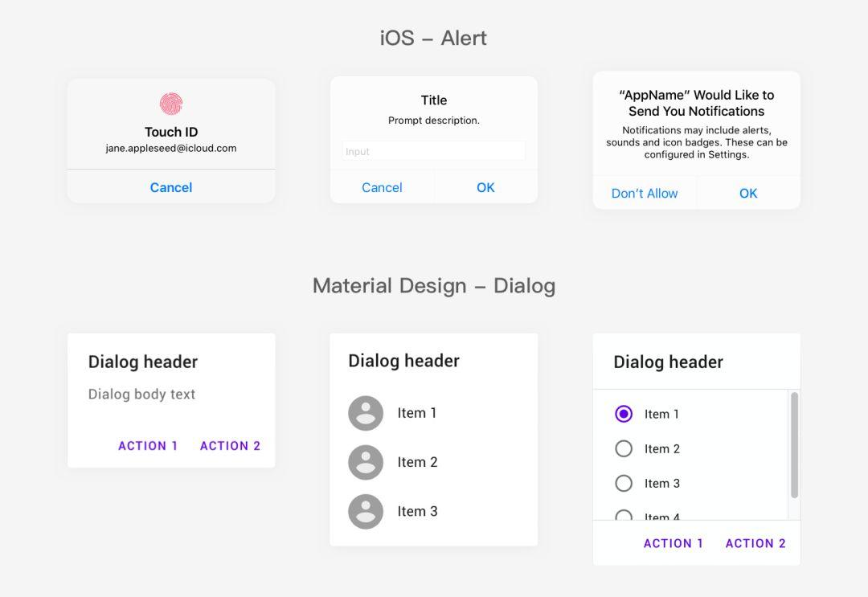Click the Item 2 label in avatar list
868x597 pixels.
coord(417,462)
